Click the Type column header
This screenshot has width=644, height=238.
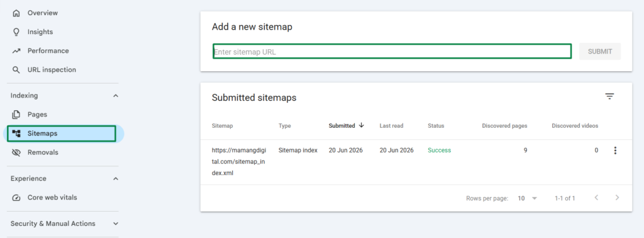coord(285,126)
